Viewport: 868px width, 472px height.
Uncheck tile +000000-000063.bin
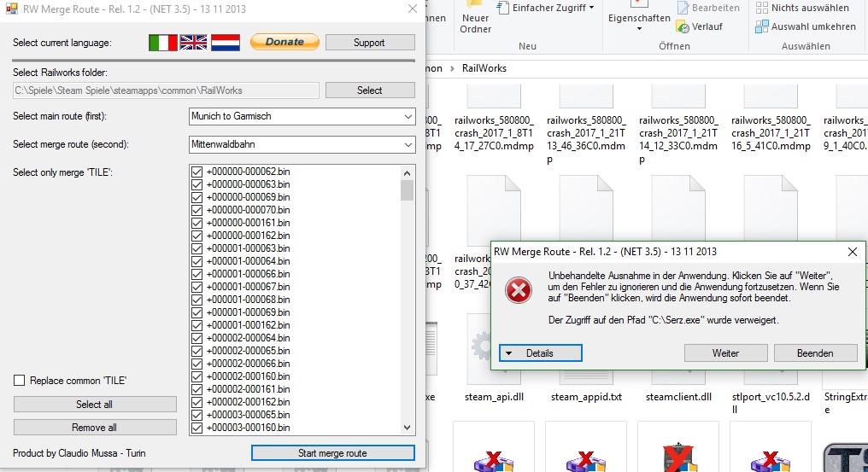coord(196,184)
